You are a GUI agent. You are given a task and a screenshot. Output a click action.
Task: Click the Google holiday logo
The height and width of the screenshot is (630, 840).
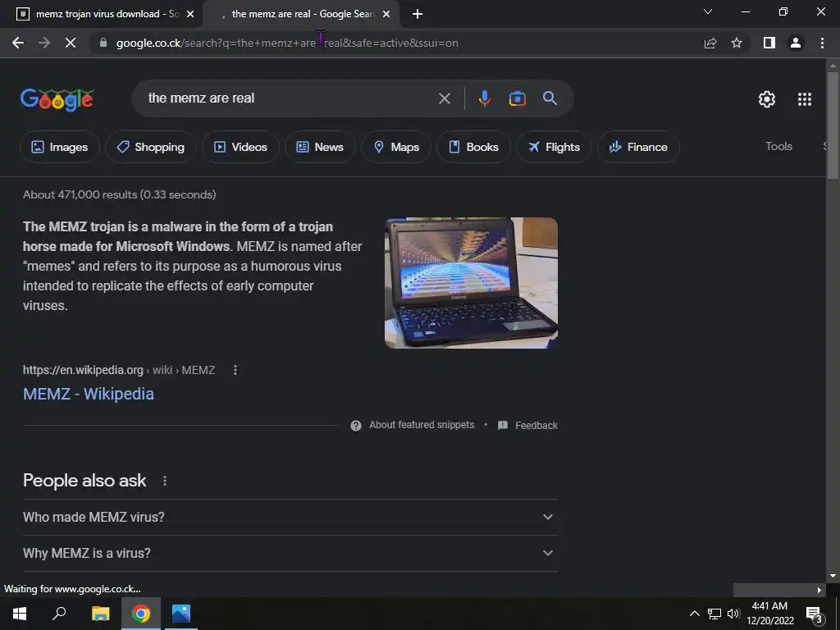click(x=57, y=99)
